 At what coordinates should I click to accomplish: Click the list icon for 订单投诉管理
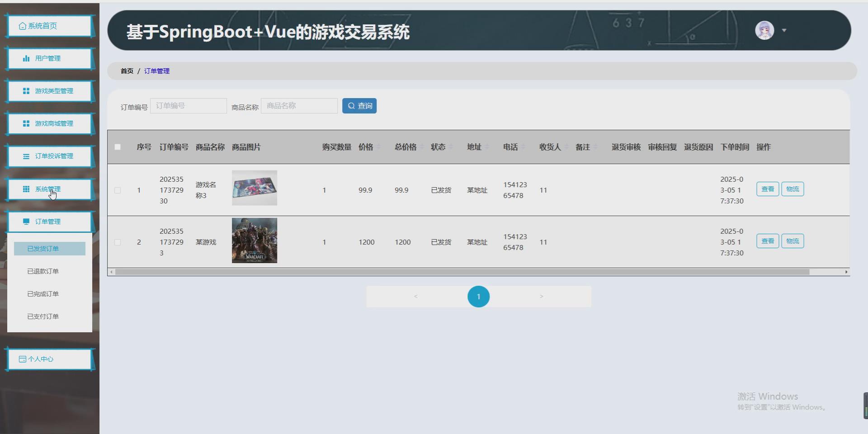(x=26, y=156)
